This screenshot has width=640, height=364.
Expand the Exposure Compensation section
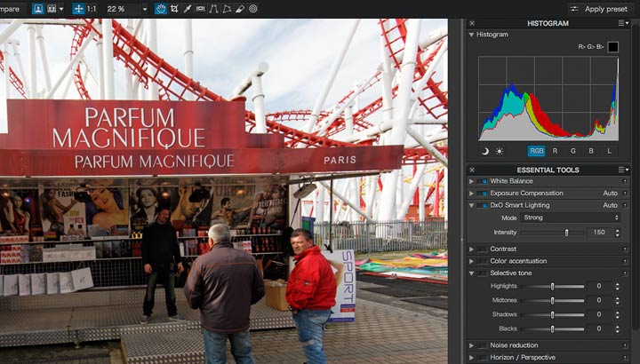pos(471,194)
